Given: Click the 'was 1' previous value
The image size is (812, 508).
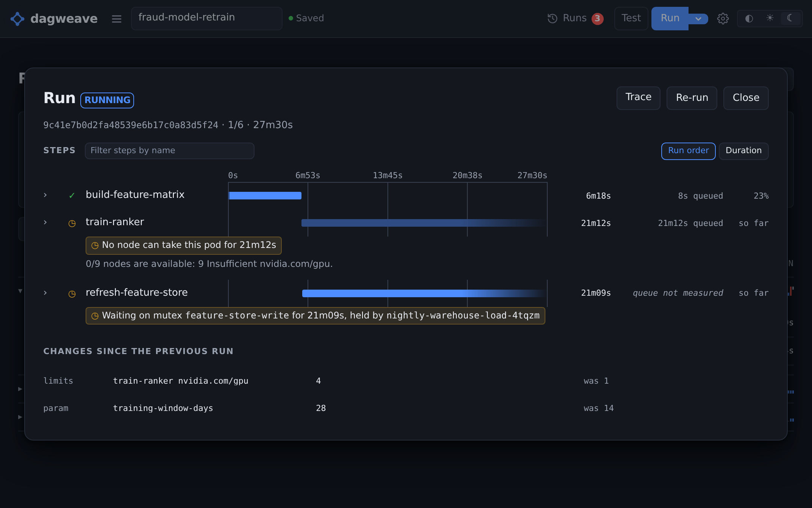Looking at the screenshot, I should [x=596, y=381].
